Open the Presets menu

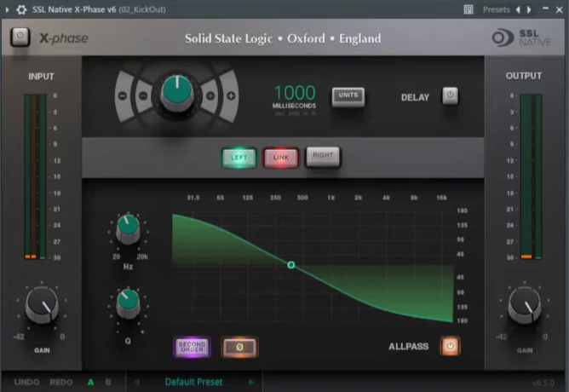click(x=496, y=9)
